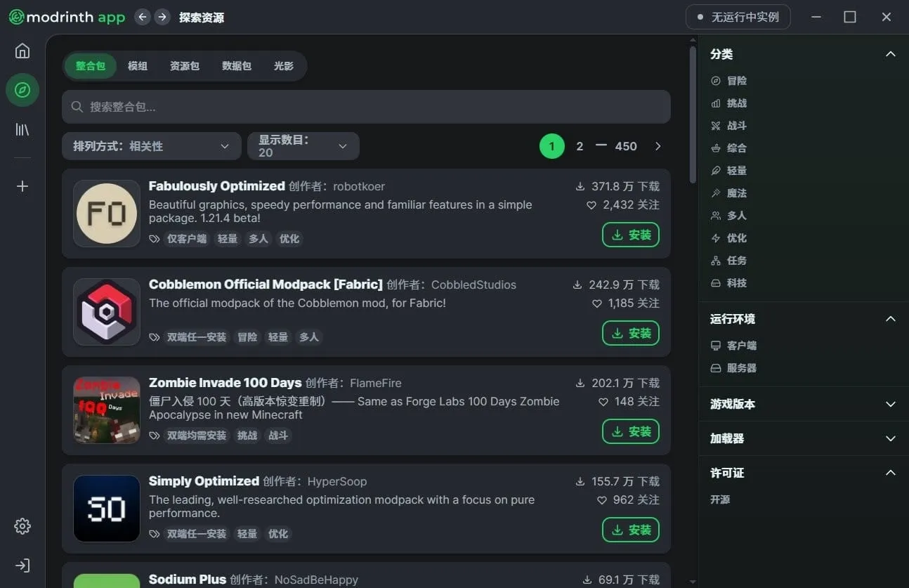Navigate back with the left arrow
The image size is (909, 588).
tap(143, 17)
